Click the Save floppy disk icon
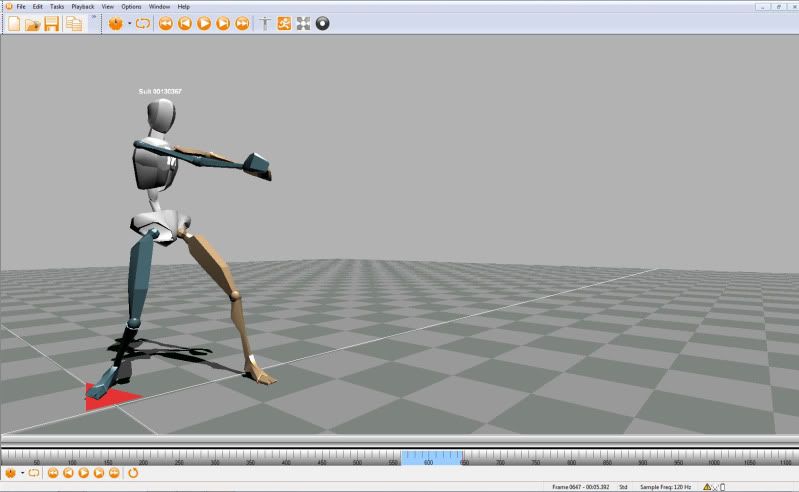The image size is (799, 492). (x=51, y=23)
